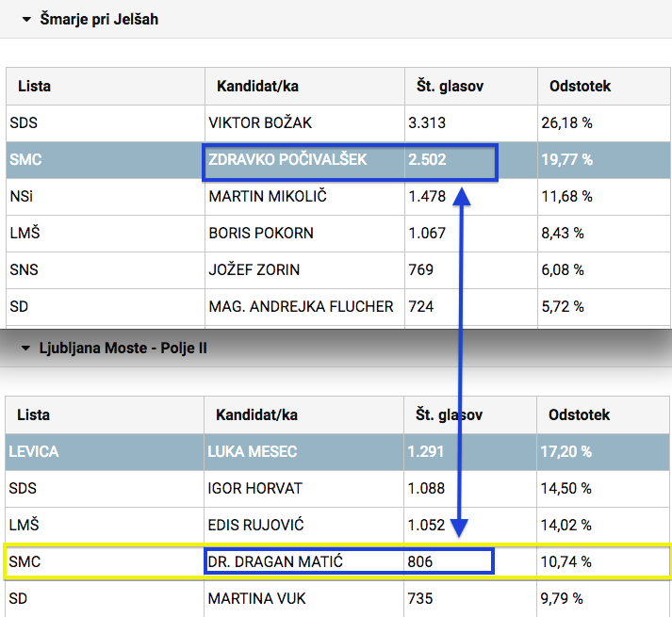Viewport: 672px width, 617px height.
Task: Select the Viktor Božak row
Action: (x=260, y=123)
